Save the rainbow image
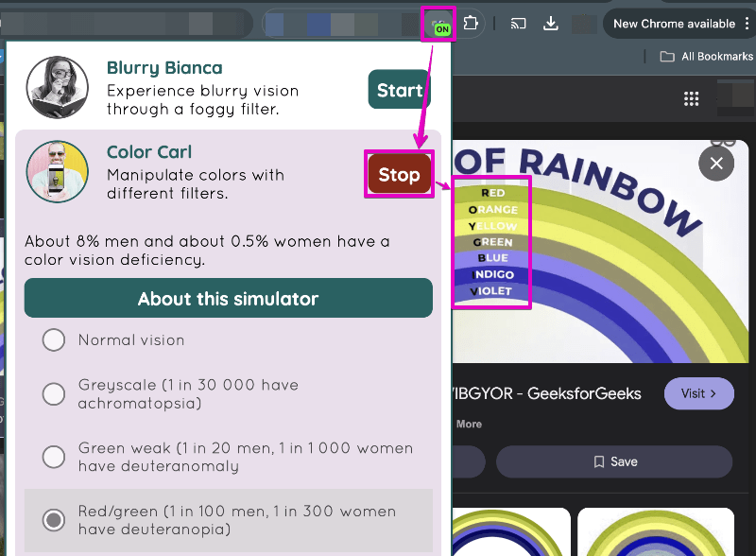756x556 pixels. [614, 461]
